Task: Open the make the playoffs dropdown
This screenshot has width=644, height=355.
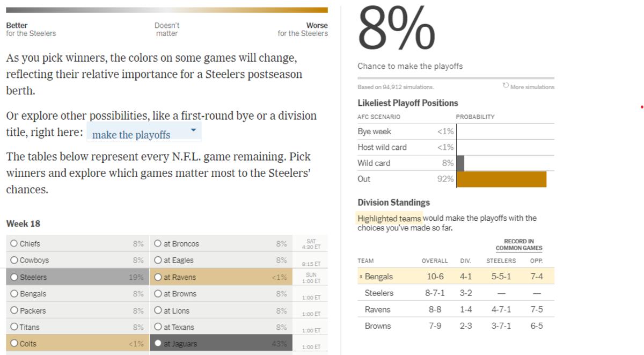Action: click(x=143, y=134)
